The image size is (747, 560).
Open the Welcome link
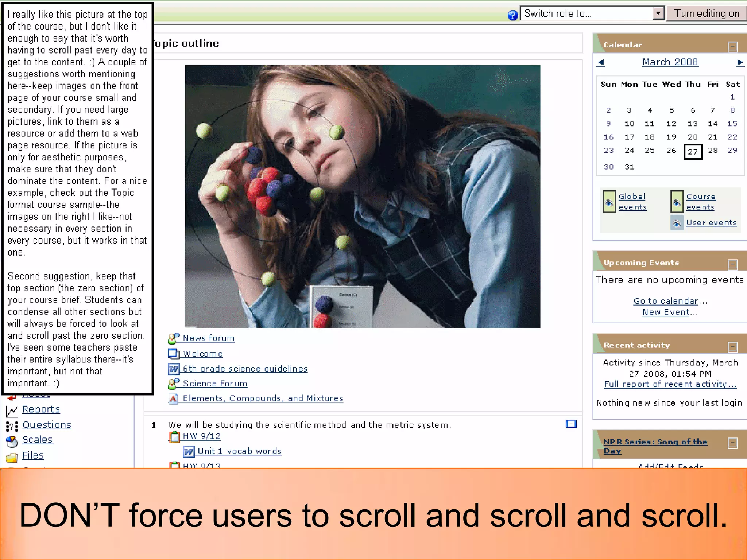pos(203,354)
